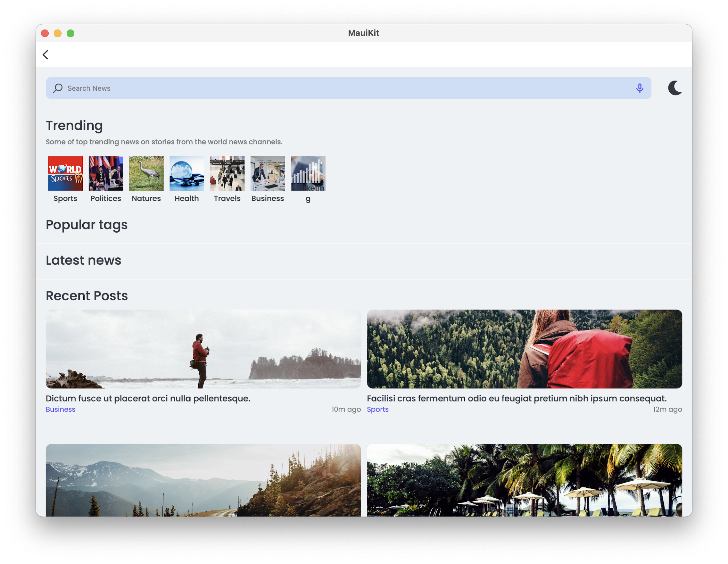Open the Travels trending category image

[227, 173]
